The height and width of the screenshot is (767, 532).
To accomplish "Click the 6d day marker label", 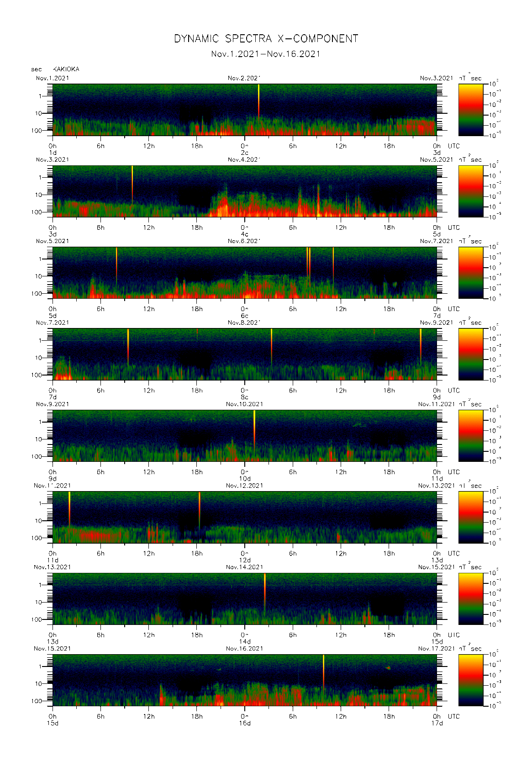I will click(245, 316).
